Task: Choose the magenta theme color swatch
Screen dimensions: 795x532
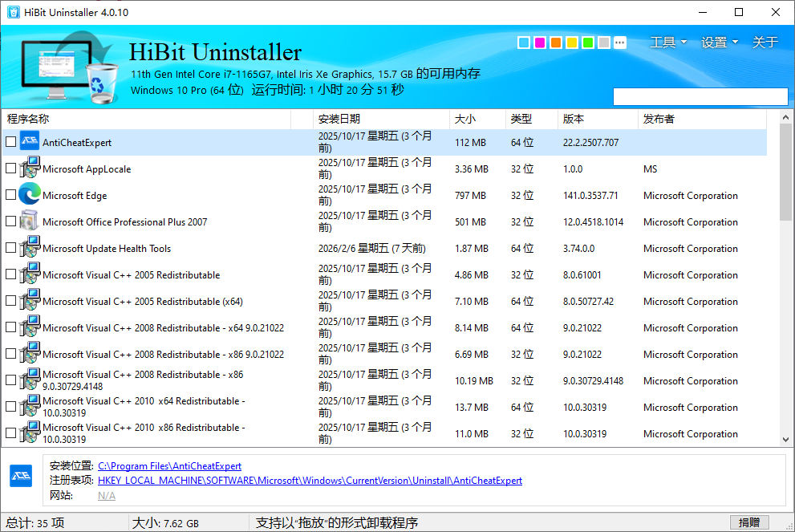Action: pyautogui.click(x=540, y=43)
